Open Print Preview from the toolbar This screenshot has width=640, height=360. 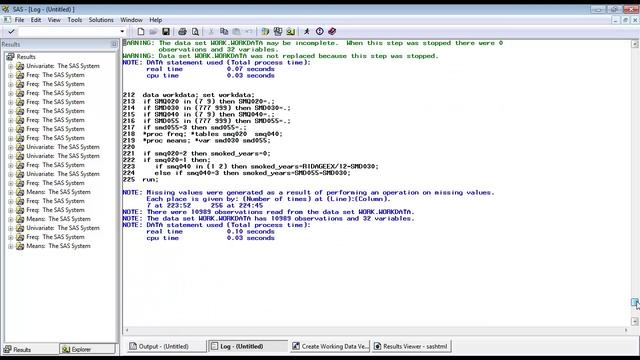[195, 31]
